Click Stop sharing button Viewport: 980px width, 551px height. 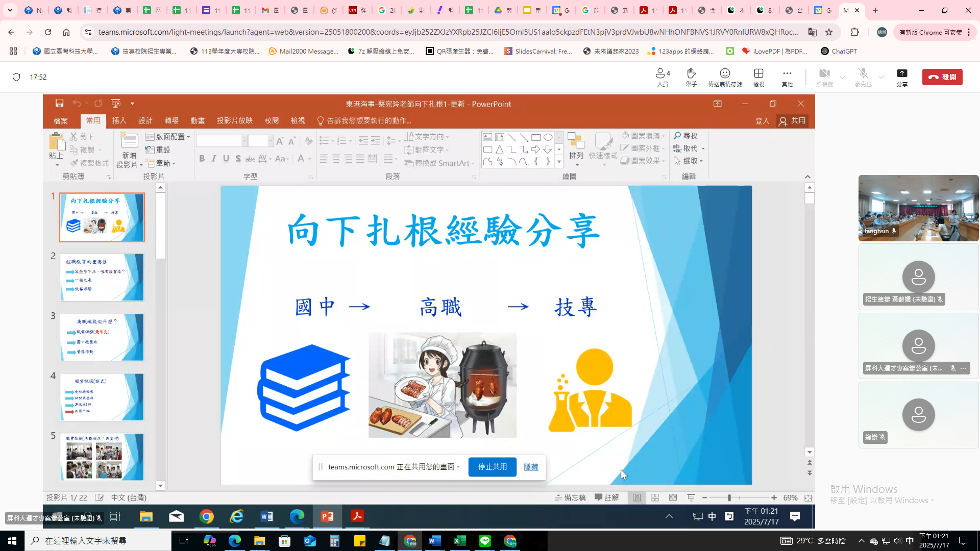coord(492,467)
